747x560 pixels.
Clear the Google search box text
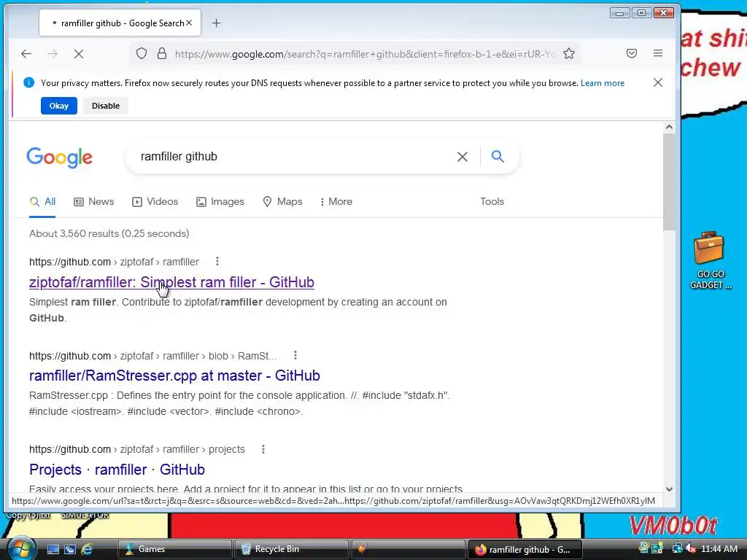pyautogui.click(x=462, y=157)
